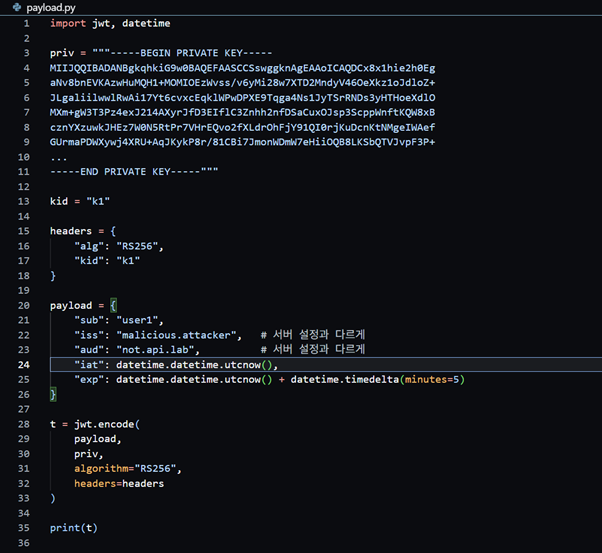The width and height of the screenshot is (602, 553).
Task: Click the END PRIVATE KEY line text
Action: pos(135,172)
